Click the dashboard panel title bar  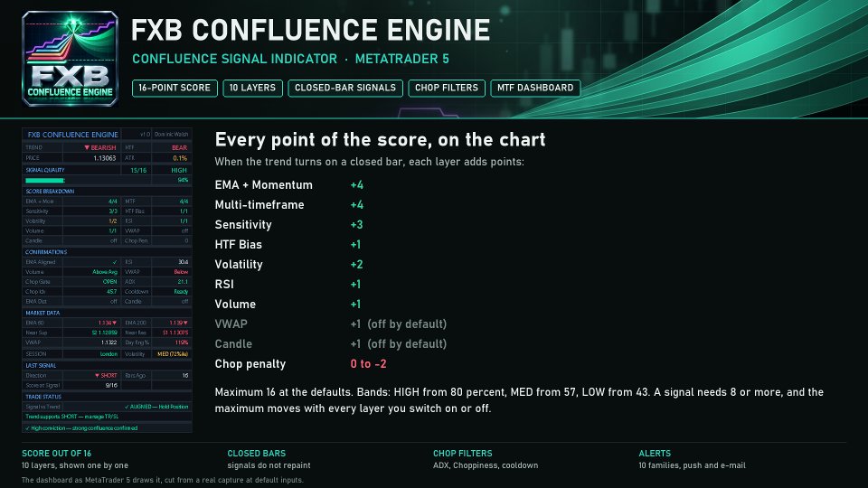107,135
